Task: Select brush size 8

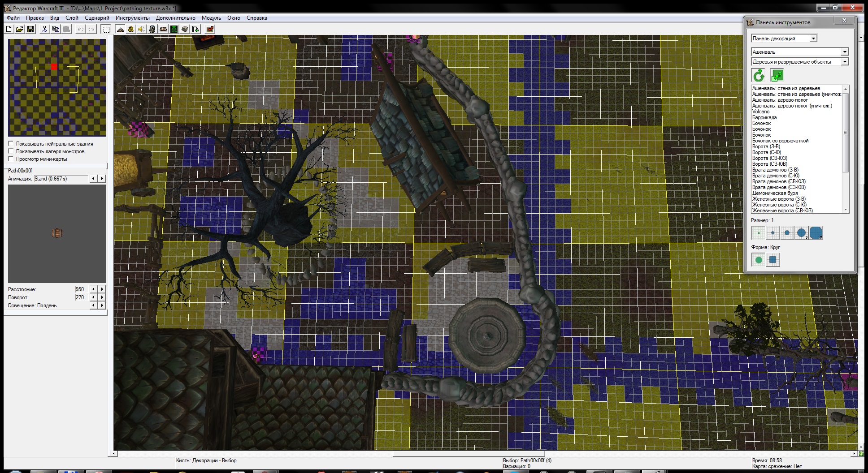Action: point(816,233)
